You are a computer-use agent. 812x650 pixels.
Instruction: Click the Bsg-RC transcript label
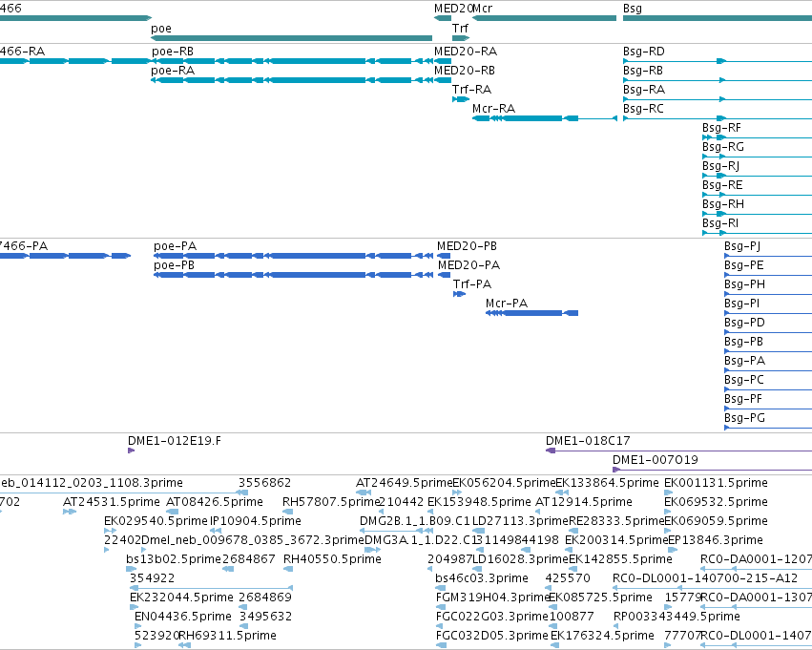pos(643,109)
